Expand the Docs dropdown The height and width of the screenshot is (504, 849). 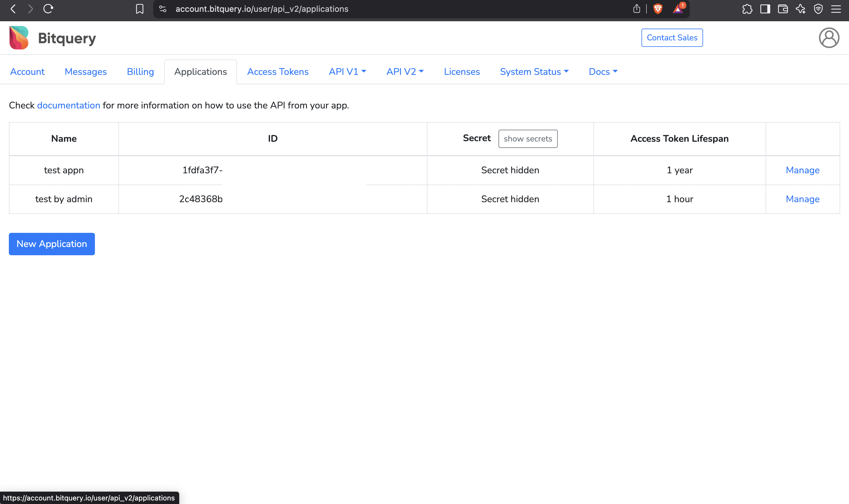click(x=603, y=72)
